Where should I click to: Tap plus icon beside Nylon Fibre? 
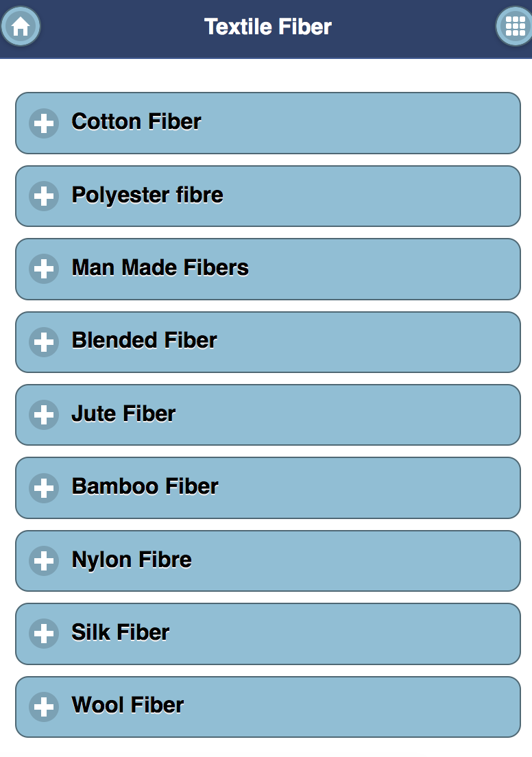tap(44, 561)
